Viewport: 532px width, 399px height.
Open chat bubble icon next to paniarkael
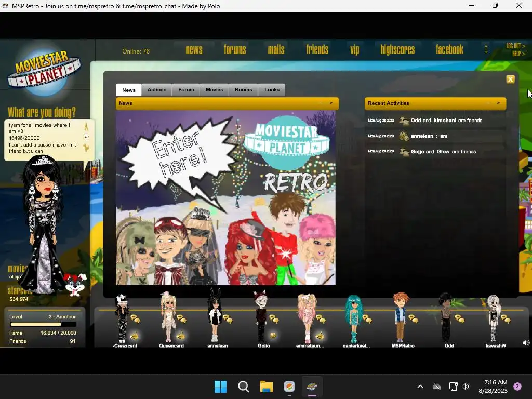(x=367, y=318)
